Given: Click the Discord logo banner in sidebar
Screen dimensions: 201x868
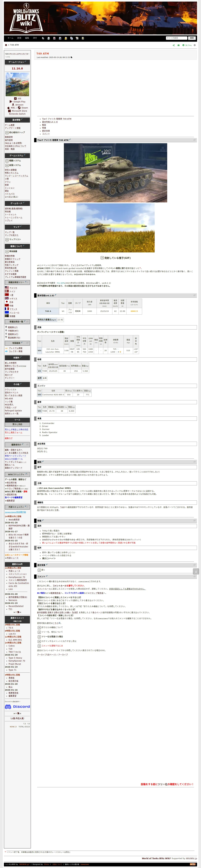Looking at the screenshot, I should (18, 706).
